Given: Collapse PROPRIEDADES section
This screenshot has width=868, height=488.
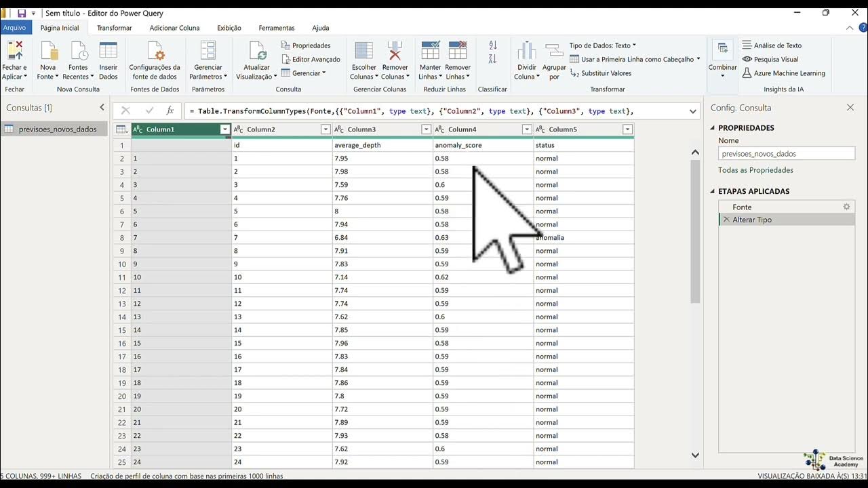Looking at the screenshot, I should point(713,127).
